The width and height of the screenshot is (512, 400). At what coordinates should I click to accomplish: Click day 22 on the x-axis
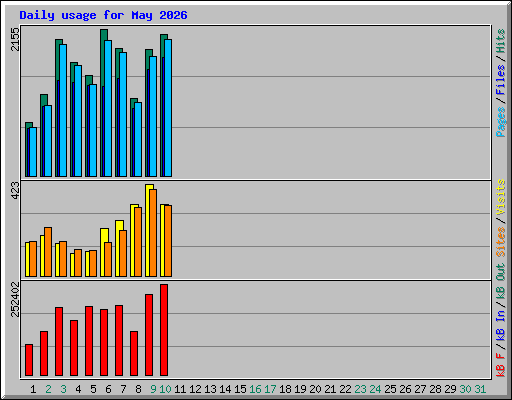(345, 389)
